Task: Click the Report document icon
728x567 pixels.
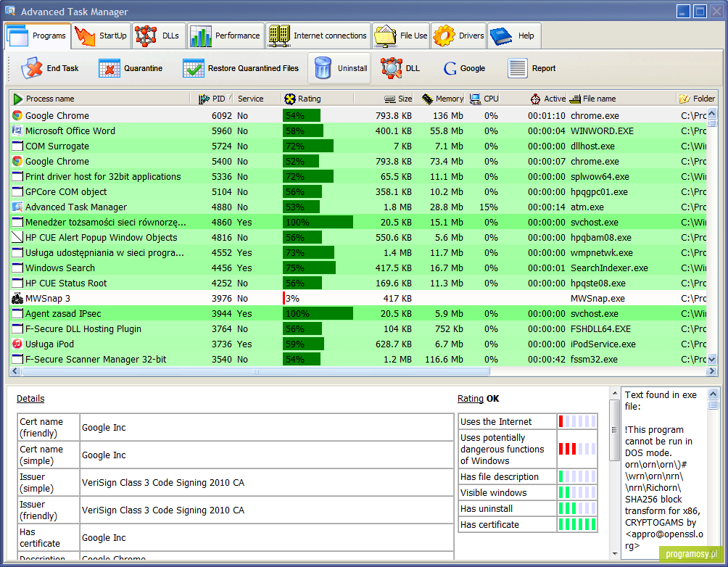Action: pyautogui.click(x=517, y=68)
